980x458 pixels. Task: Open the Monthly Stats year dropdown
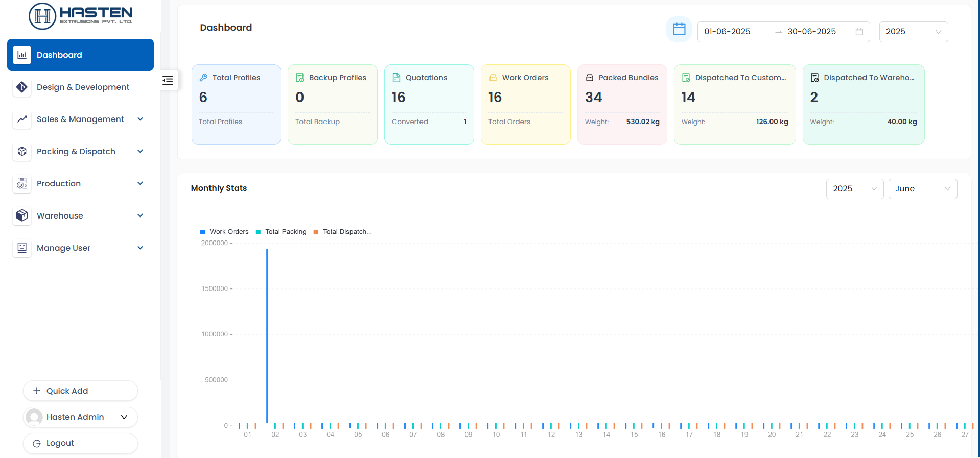(854, 189)
